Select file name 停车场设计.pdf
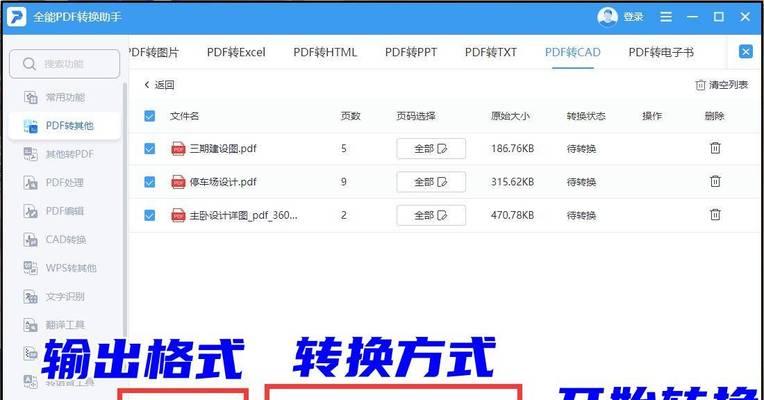Screen dimensions: 764x400 [x=223, y=182]
